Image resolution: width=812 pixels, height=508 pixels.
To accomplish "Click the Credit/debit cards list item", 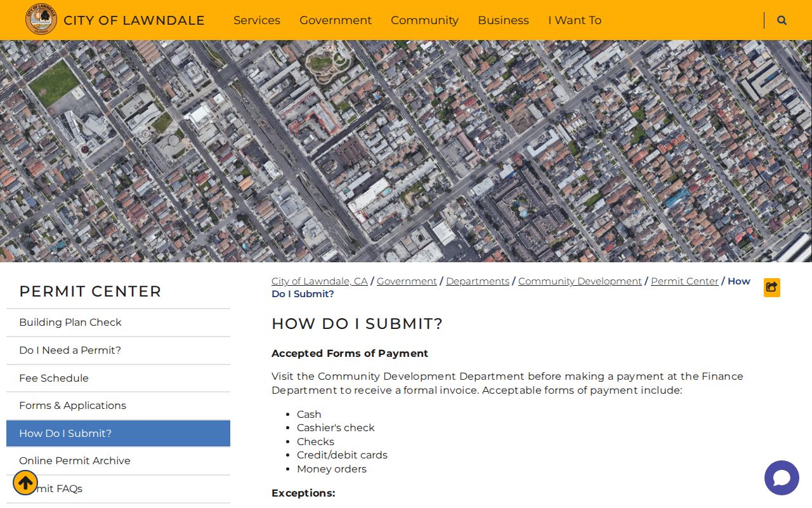I will pyautogui.click(x=342, y=455).
